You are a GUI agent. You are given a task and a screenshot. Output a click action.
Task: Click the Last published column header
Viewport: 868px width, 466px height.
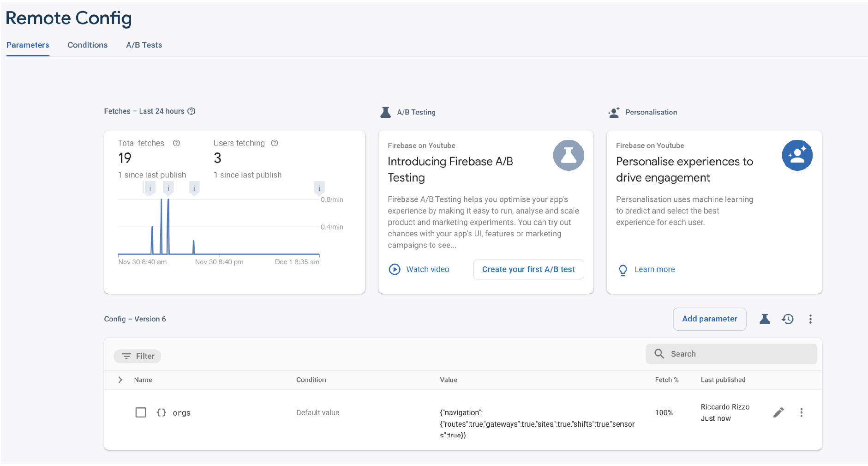coord(723,380)
